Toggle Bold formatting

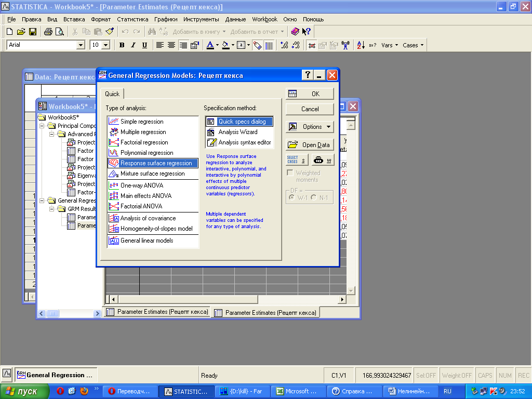tap(122, 45)
